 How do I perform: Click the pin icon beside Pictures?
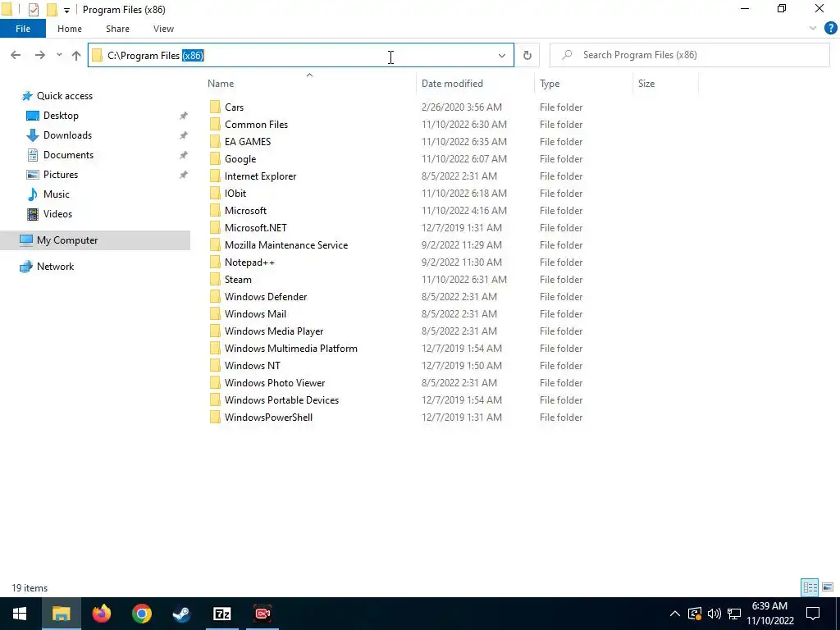tap(183, 175)
